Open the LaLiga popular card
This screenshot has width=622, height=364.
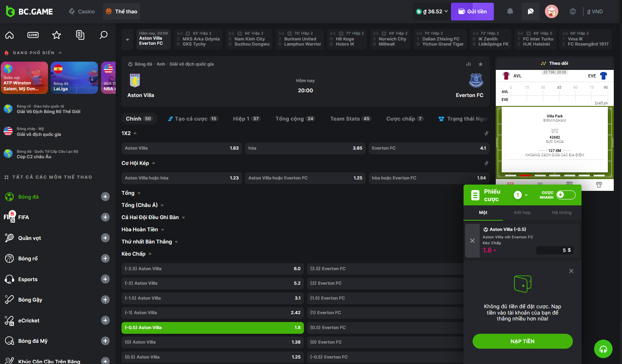[74, 78]
